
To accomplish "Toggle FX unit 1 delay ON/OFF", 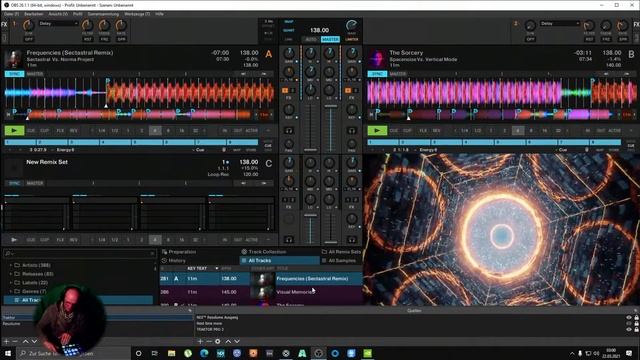I will point(29,39).
